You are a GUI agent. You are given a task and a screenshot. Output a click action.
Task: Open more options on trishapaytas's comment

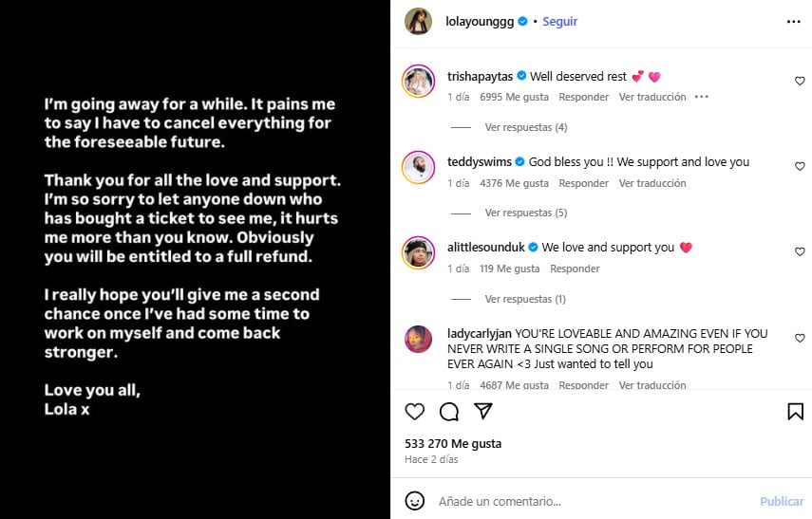point(702,97)
